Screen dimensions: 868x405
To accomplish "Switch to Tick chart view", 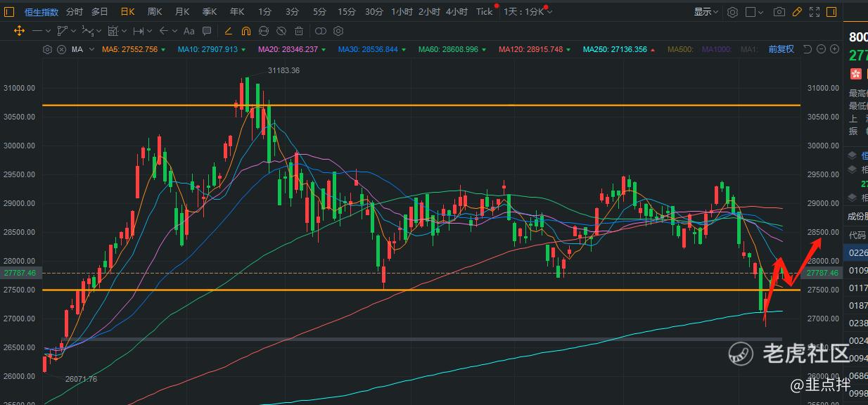I will tap(485, 12).
